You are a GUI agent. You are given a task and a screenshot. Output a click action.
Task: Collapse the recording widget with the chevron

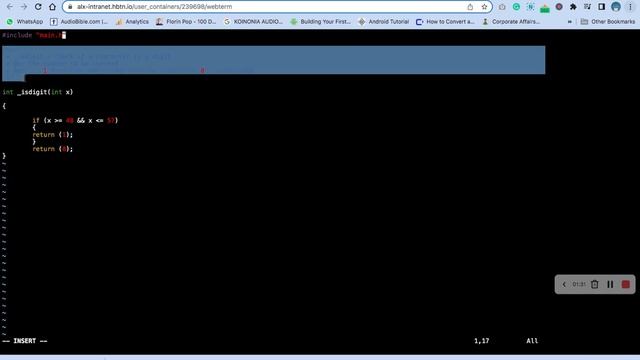pos(564,284)
